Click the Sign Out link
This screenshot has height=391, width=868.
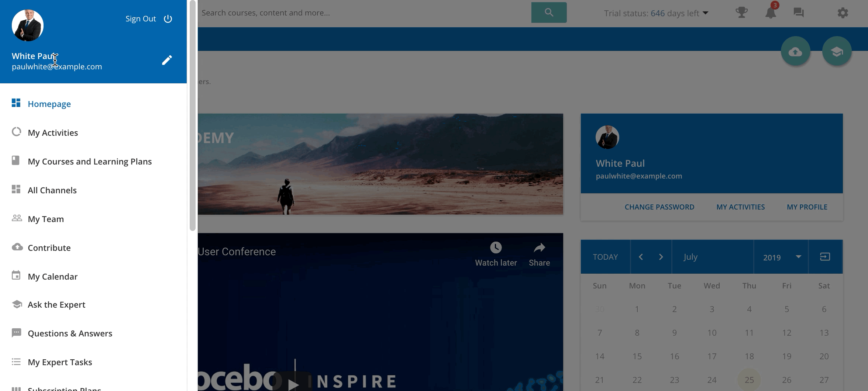click(141, 19)
